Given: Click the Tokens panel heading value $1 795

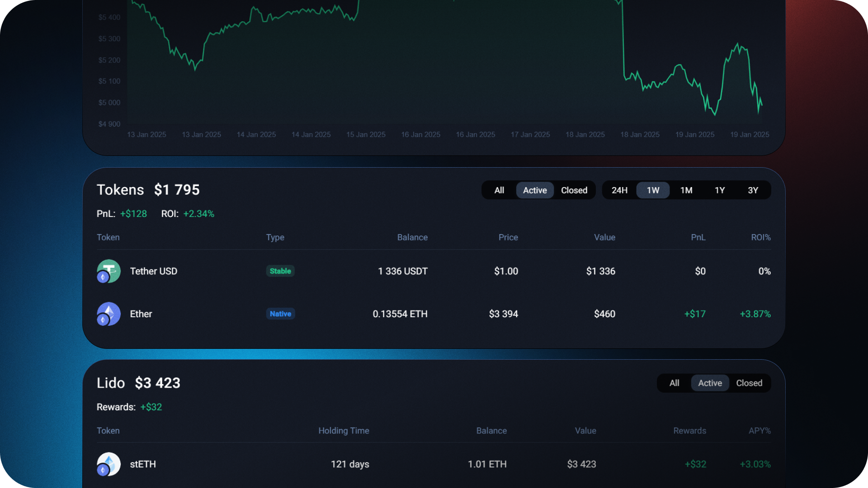Looking at the screenshot, I should [177, 190].
